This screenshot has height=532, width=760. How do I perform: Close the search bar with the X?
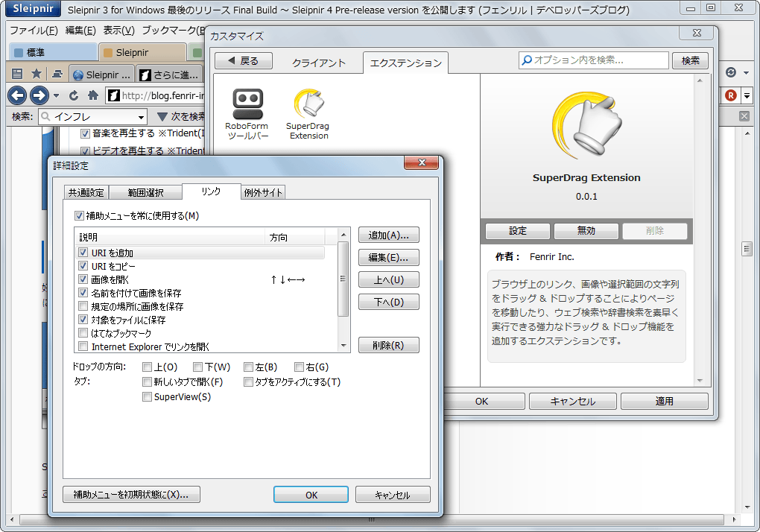[x=744, y=116]
